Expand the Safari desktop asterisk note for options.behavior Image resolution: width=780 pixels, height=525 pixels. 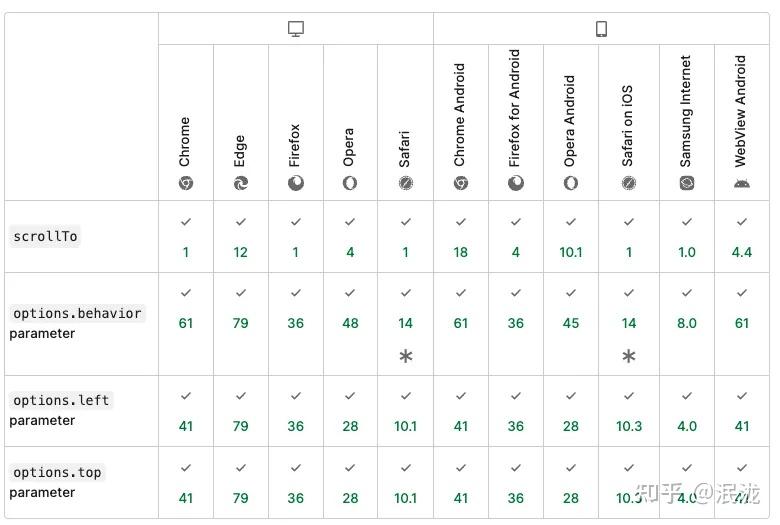point(405,356)
